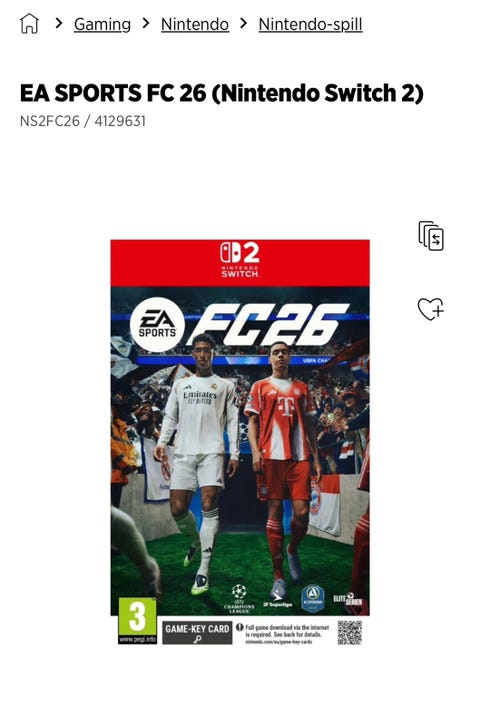480x726 pixels.
Task: Select the NS2FC26 / 4129631 product code
Action: pyautogui.click(x=83, y=121)
